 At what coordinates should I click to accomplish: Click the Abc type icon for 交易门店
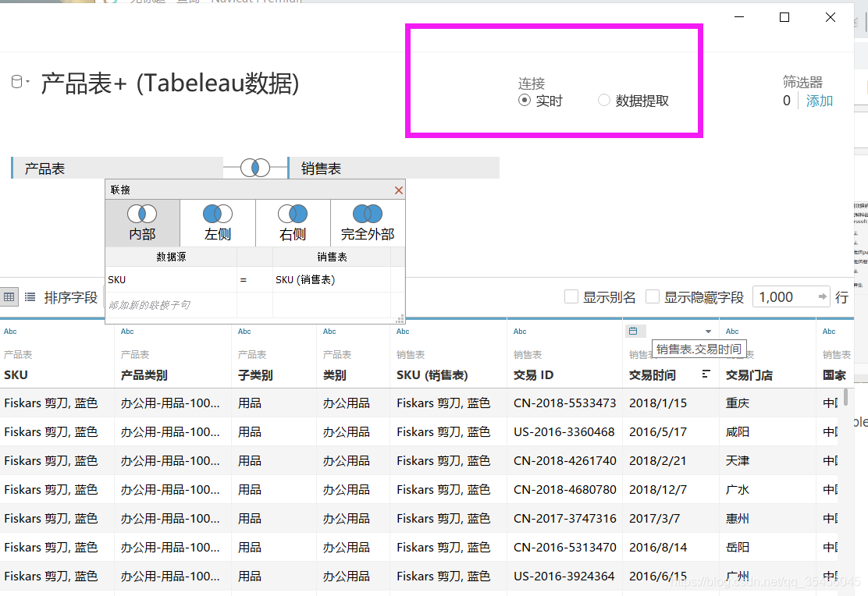tap(732, 332)
